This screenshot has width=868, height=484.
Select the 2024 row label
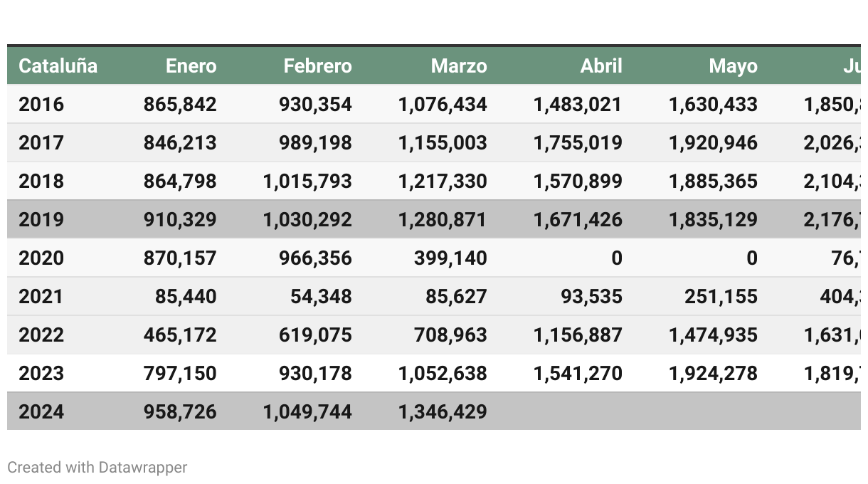click(41, 411)
